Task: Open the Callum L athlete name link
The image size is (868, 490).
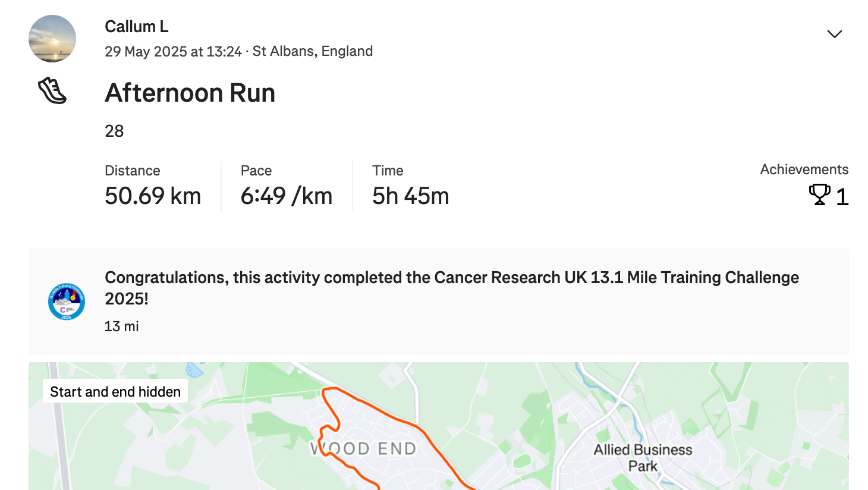Action: click(x=137, y=27)
